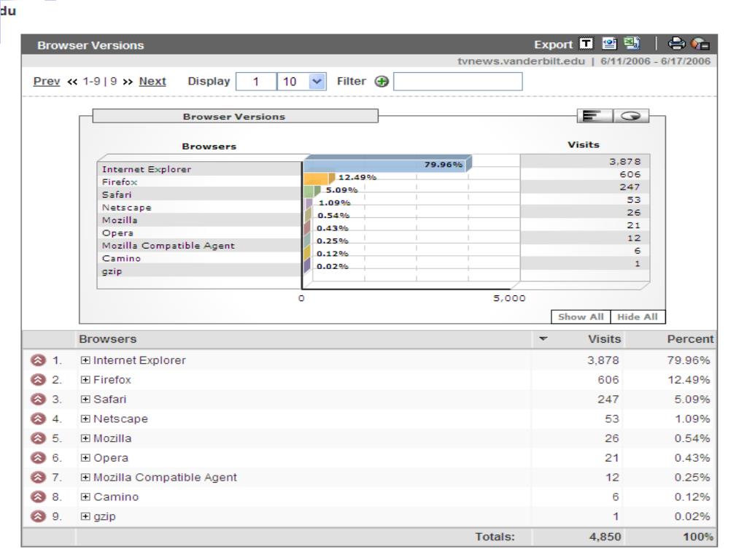
Task: Click red icon next to gzip row
Action: point(38,517)
